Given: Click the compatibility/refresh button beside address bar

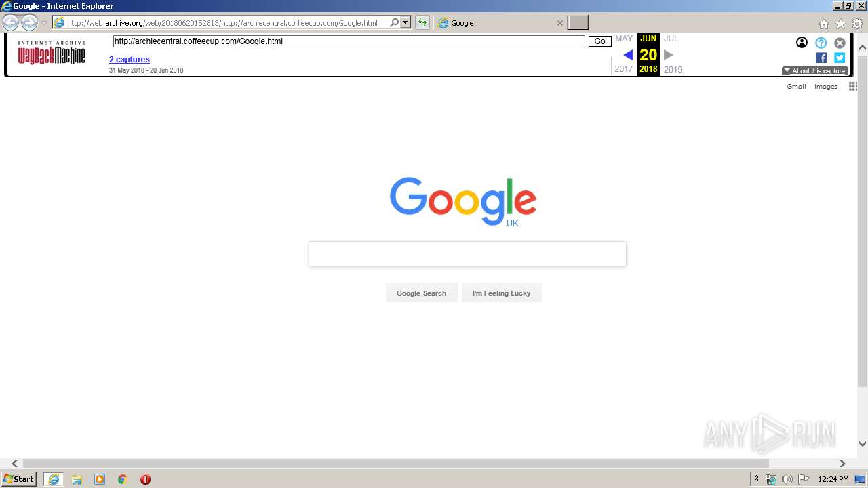Looking at the screenshot, I should [x=422, y=23].
